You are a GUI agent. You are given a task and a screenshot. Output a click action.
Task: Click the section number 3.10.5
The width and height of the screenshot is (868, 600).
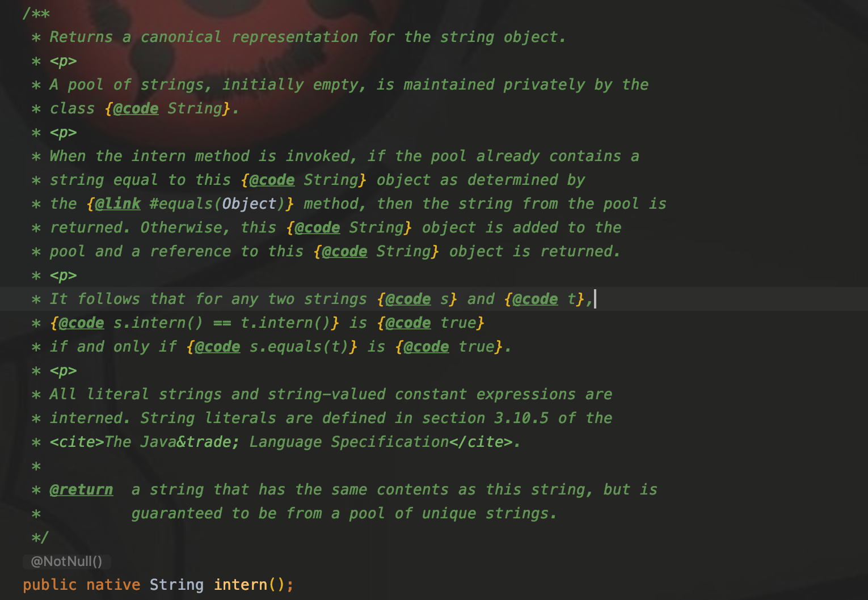click(x=521, y=418)
